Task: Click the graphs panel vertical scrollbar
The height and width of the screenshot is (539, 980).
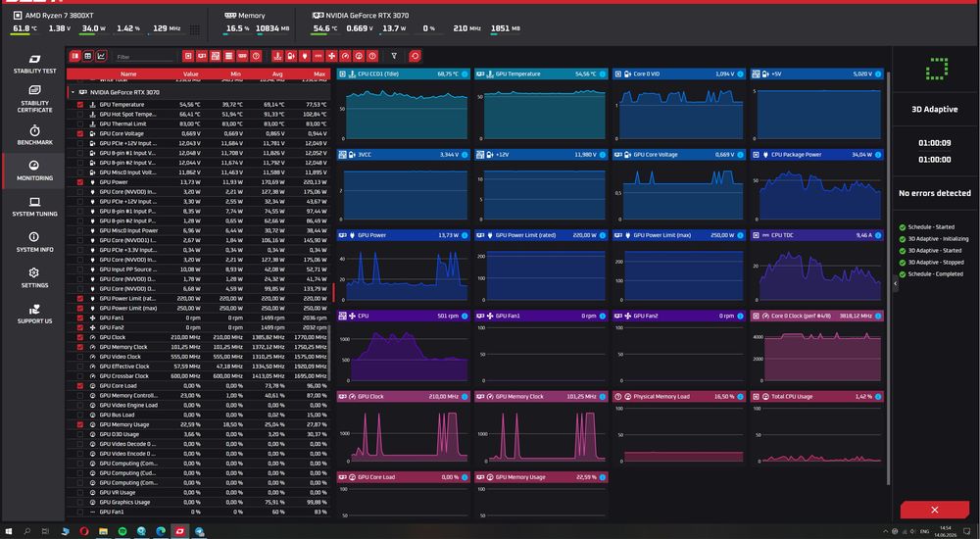Action: point(888,278)
